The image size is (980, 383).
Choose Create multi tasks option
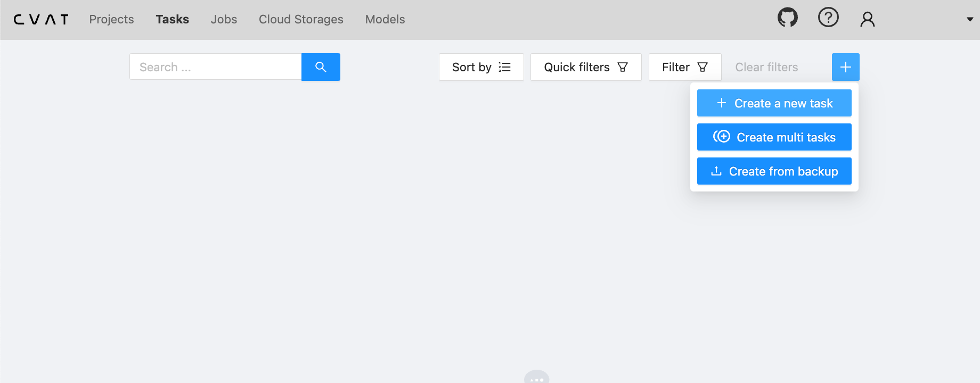click(774, 137)
